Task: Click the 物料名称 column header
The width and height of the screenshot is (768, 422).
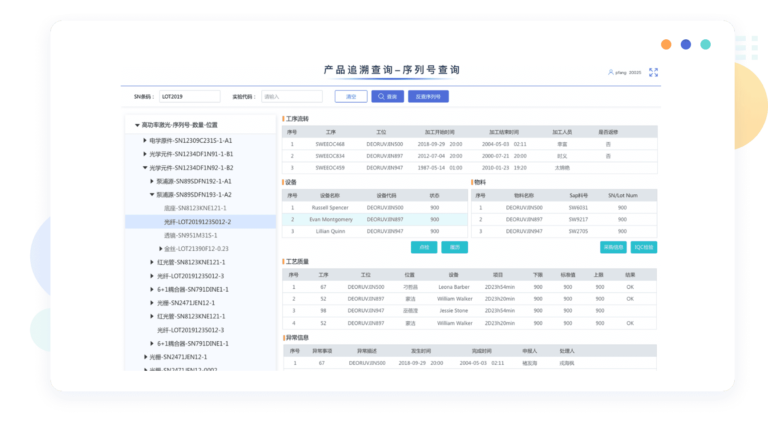Action: tap(524, 195)
